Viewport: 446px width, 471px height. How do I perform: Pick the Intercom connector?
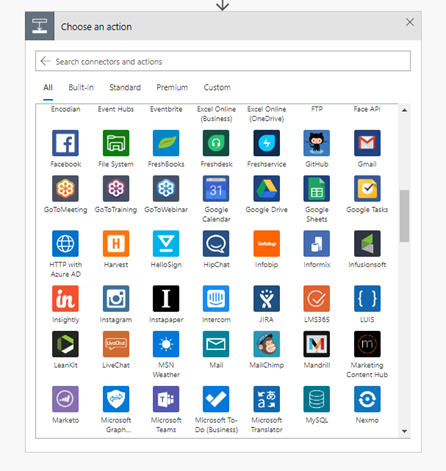(x=216, y=298)
